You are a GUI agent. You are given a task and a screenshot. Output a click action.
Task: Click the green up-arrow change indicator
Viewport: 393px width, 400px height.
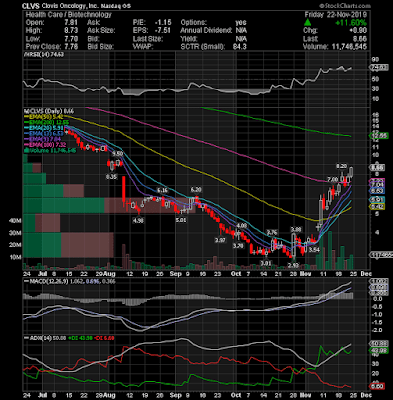click(x=308, y=23)
